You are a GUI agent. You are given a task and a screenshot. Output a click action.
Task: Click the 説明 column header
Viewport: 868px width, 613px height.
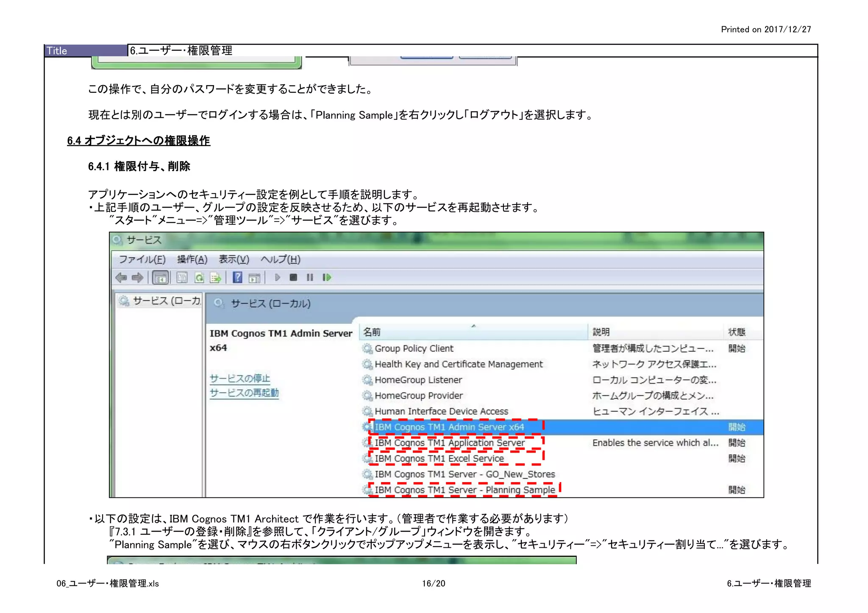pos(655,332)
